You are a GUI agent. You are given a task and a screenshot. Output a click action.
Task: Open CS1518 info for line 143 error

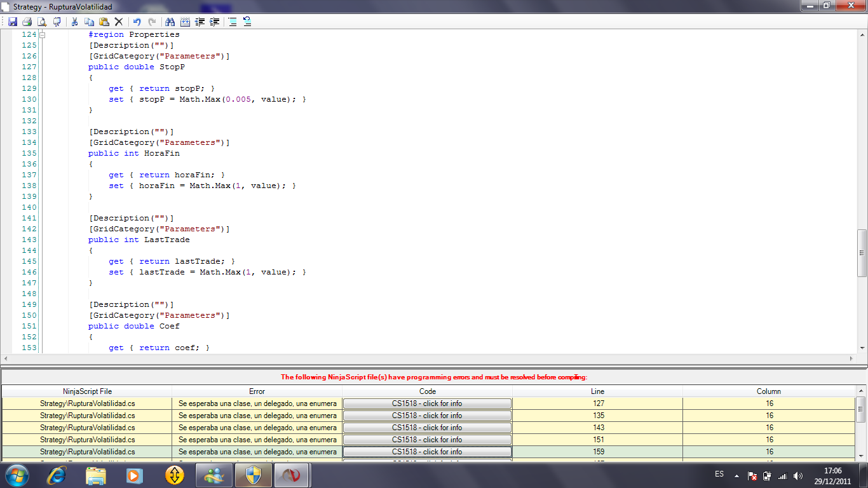point(427,428)
